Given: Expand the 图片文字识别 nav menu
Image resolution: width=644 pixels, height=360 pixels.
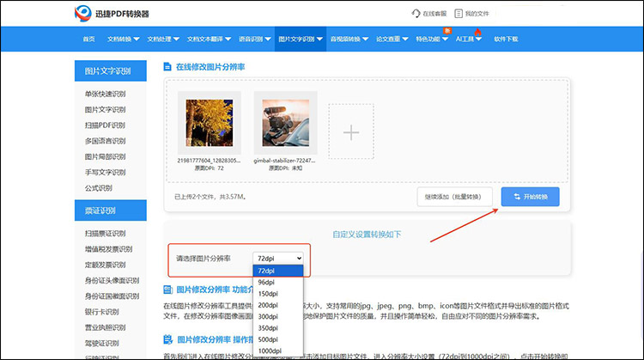Looking at the screenshot, I should tap(301, 39).
